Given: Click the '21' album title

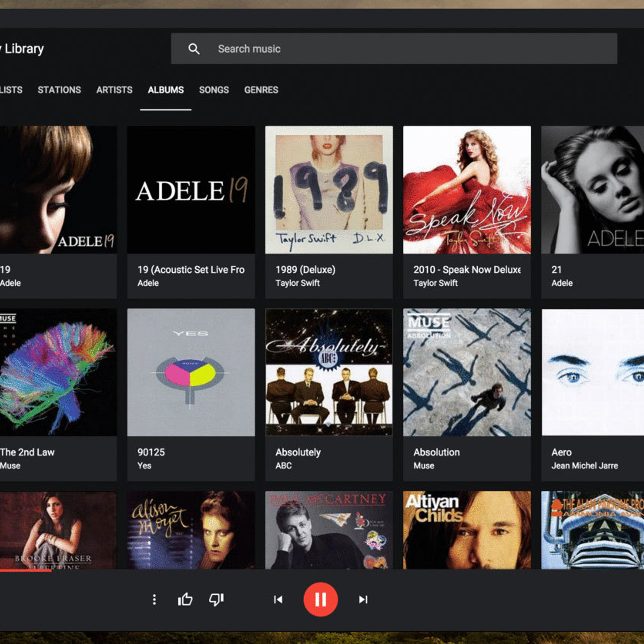Looking at the screenshot, I should (556, 270).
